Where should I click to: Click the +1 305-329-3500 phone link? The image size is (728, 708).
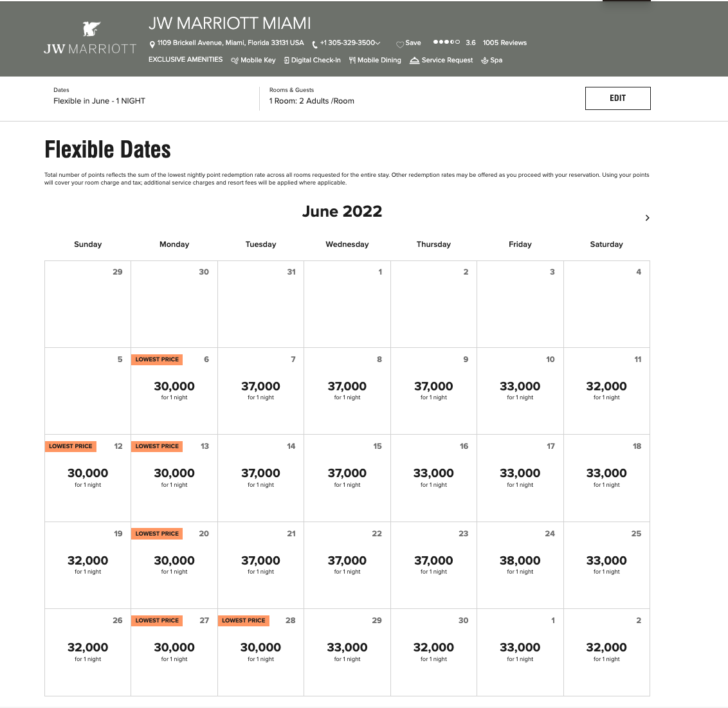click(347, 42)
